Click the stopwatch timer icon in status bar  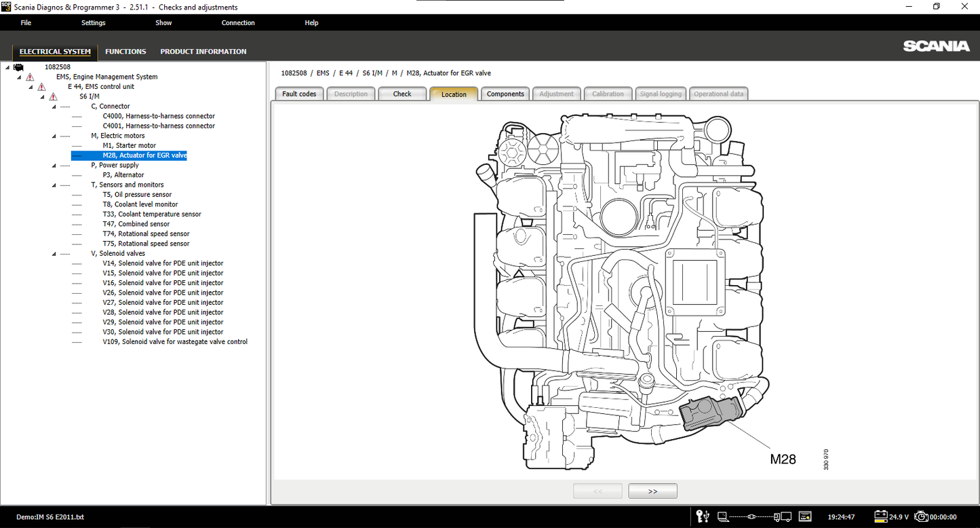pos(920,517)
